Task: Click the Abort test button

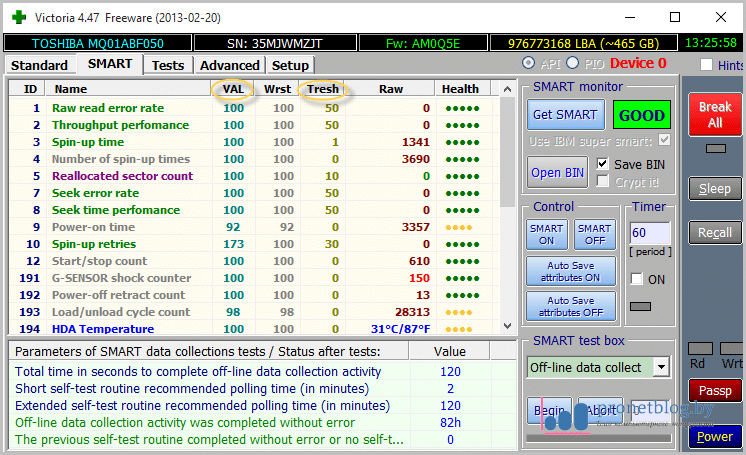Action: click(x=600, y=410)
